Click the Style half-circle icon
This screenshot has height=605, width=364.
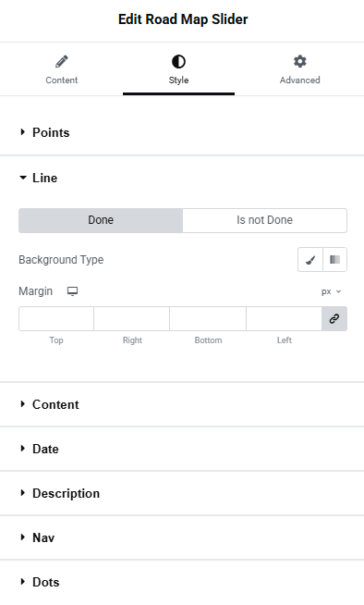click(178, 61)
